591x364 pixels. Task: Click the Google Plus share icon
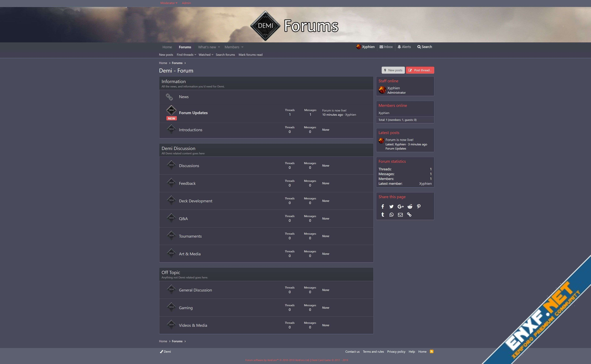click(x=401, y=206)
